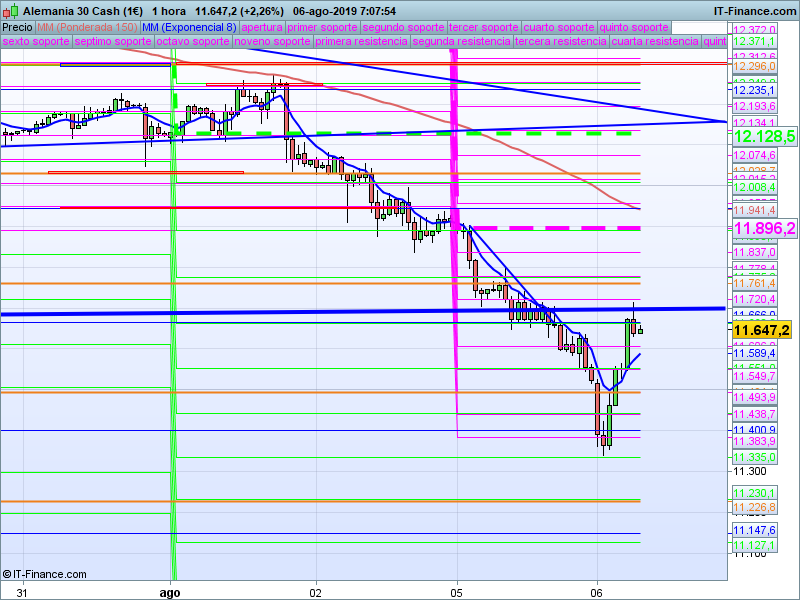Click the 06 date on time axis
This screenshot has height=600, width=800.
click(596, 593)
